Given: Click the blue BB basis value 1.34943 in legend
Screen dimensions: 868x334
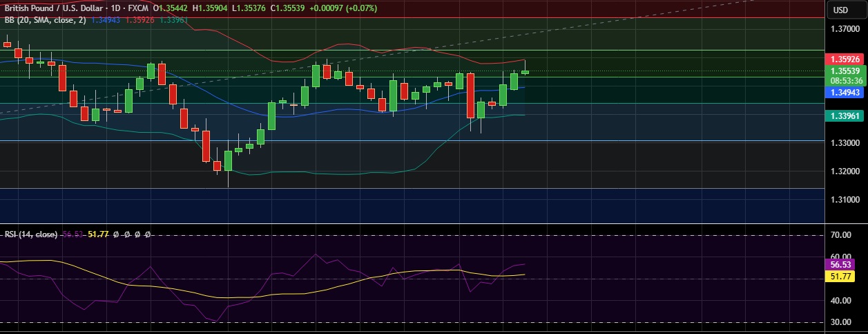Looking at the screenshot, I should click(105, 20).
